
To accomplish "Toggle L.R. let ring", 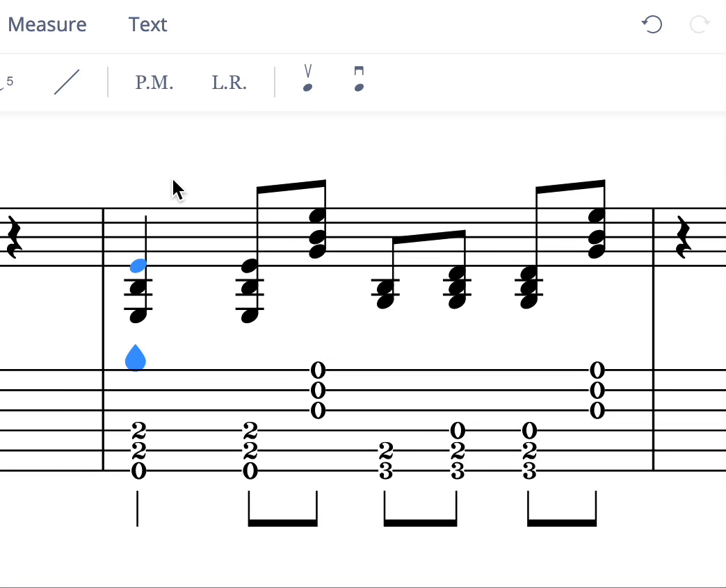I will [x=229, y=82].
